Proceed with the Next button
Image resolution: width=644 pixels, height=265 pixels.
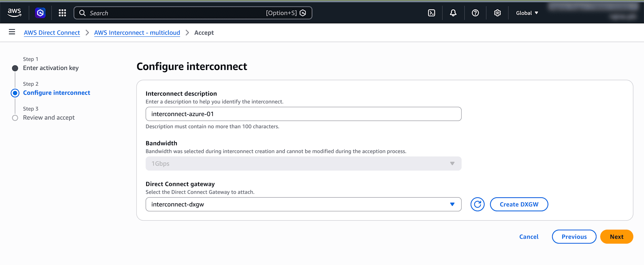617,237
